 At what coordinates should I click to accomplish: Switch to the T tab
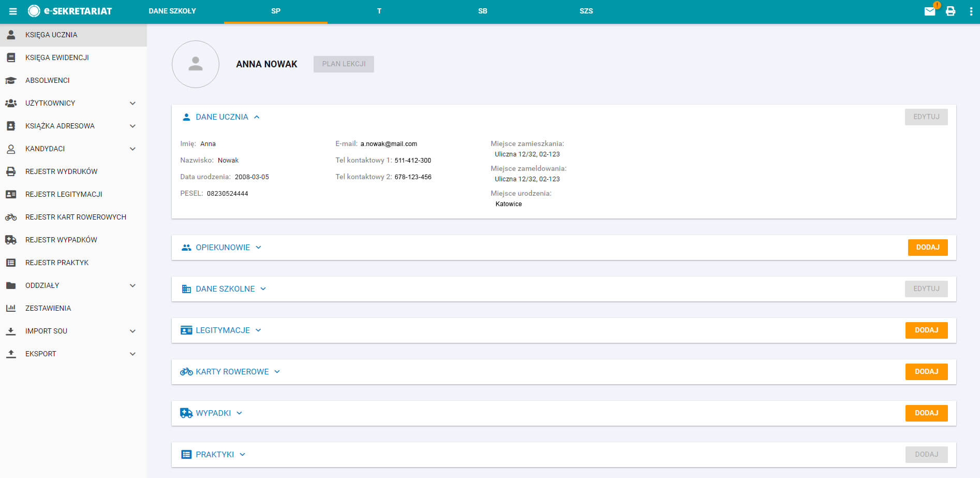[x=379, y=11]
